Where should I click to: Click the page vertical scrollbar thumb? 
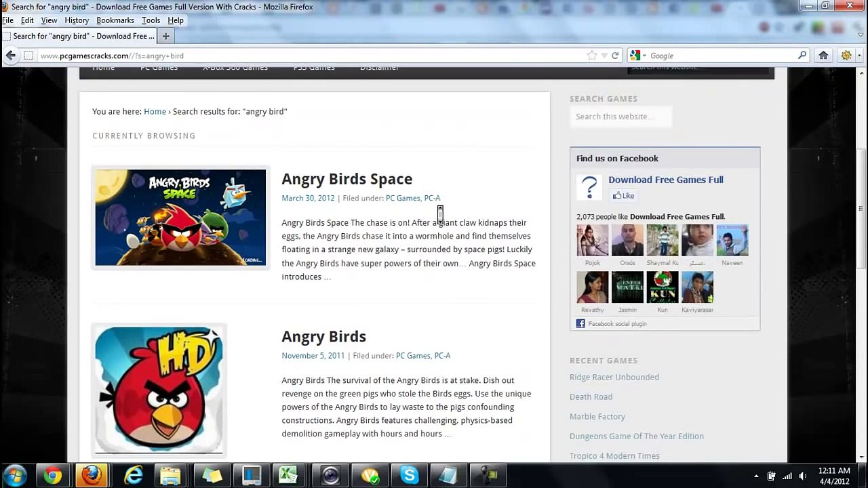[x=862, y=209]
